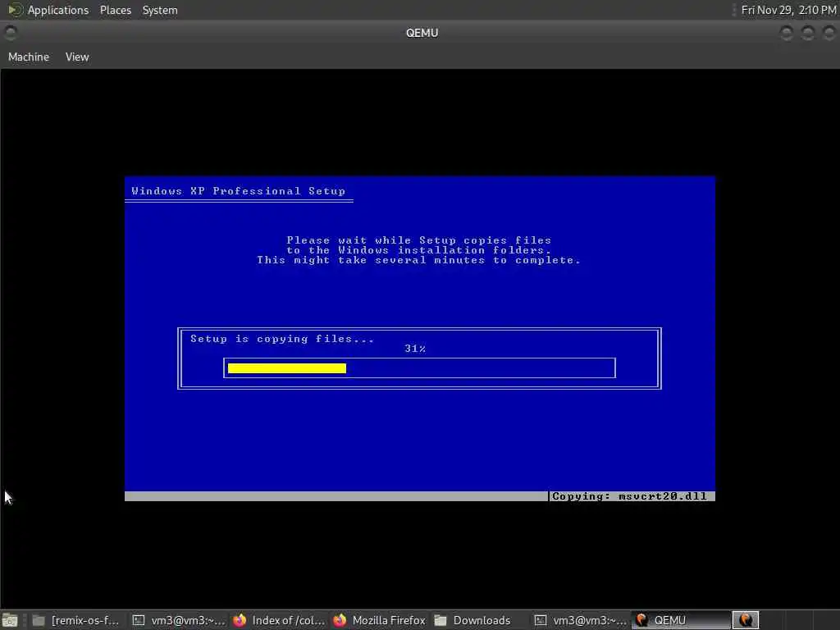
Task: Open the System menu
Action: click(160, 10)
